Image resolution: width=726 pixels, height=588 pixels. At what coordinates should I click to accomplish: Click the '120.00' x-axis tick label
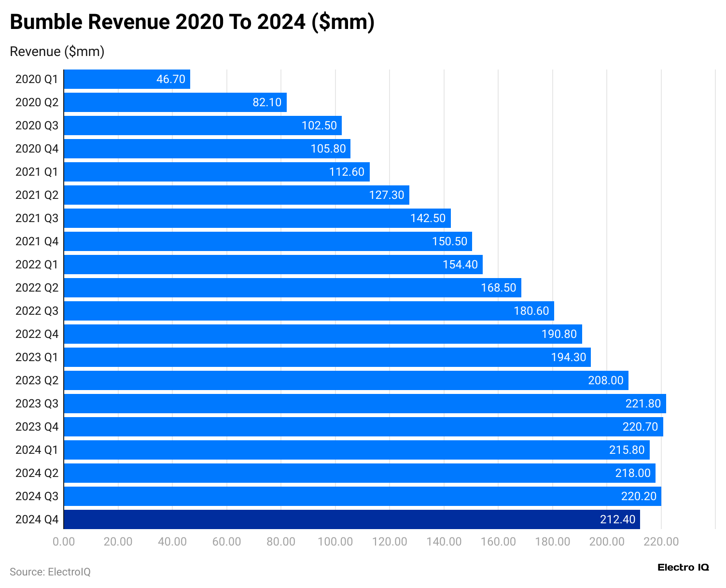[x=390, y=542]
